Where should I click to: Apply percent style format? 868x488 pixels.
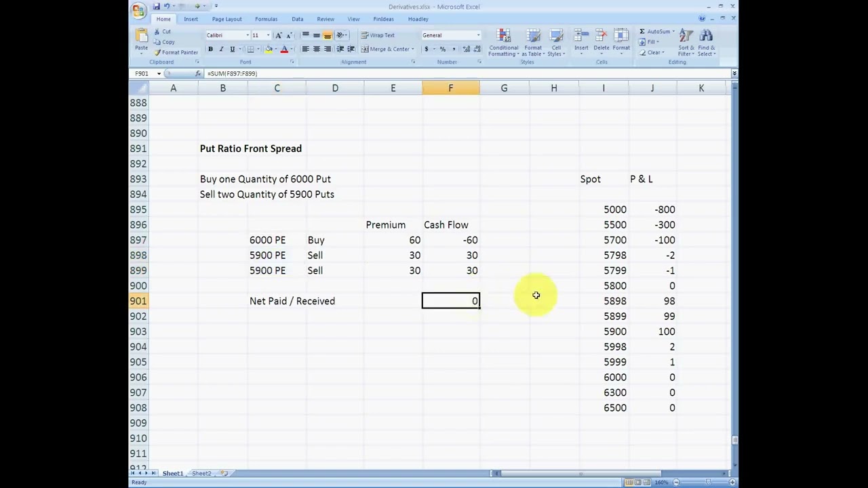(442, 49)
